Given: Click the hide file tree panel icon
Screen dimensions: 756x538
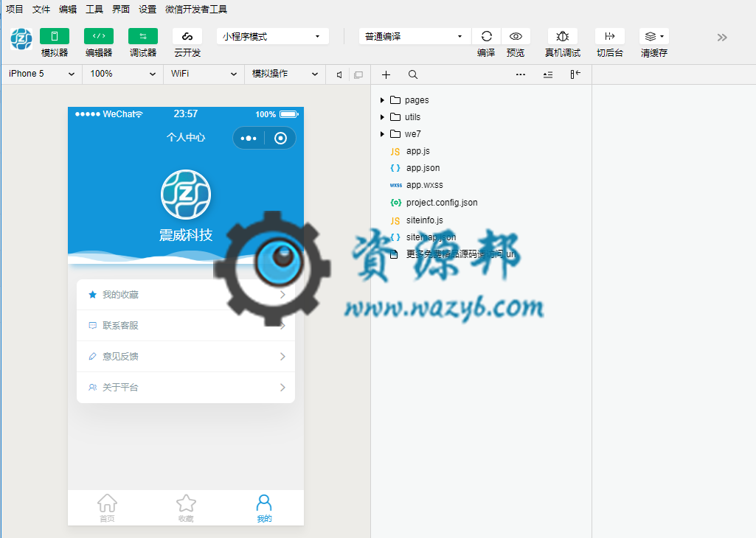Looking at the screenshot, I should coord(575,74).
